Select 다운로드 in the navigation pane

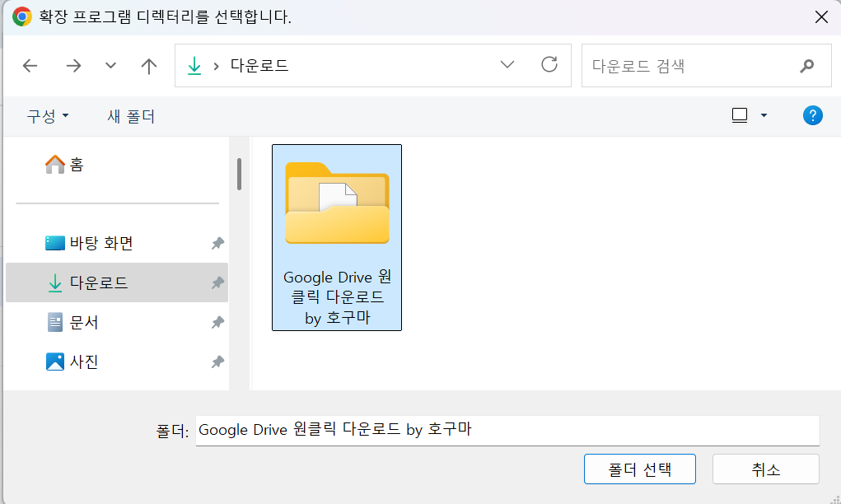(117, 282)
